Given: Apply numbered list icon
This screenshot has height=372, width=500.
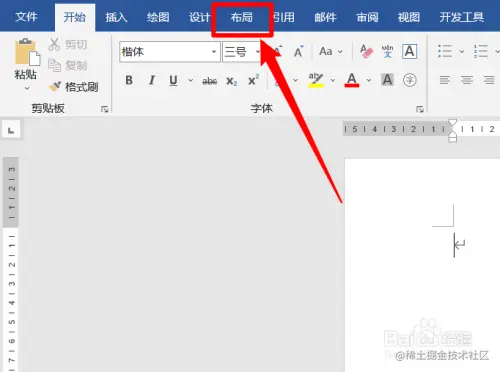Looking at the screenshot, I should 481,52.
